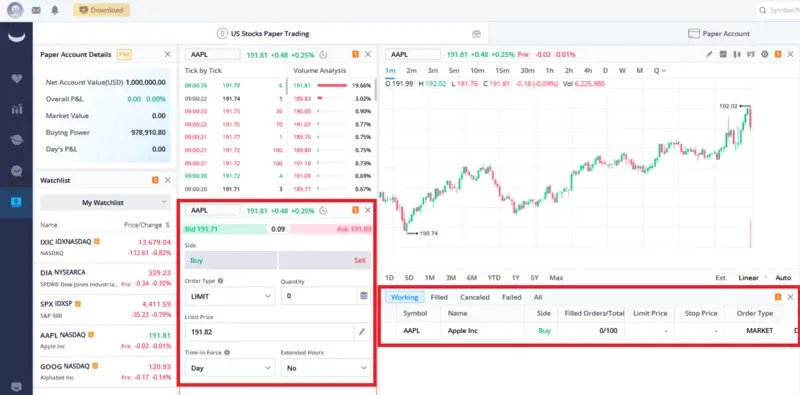Open the markets bar chart sidebar icon
The width and height of the screenshot is (800, 395).
16,109
